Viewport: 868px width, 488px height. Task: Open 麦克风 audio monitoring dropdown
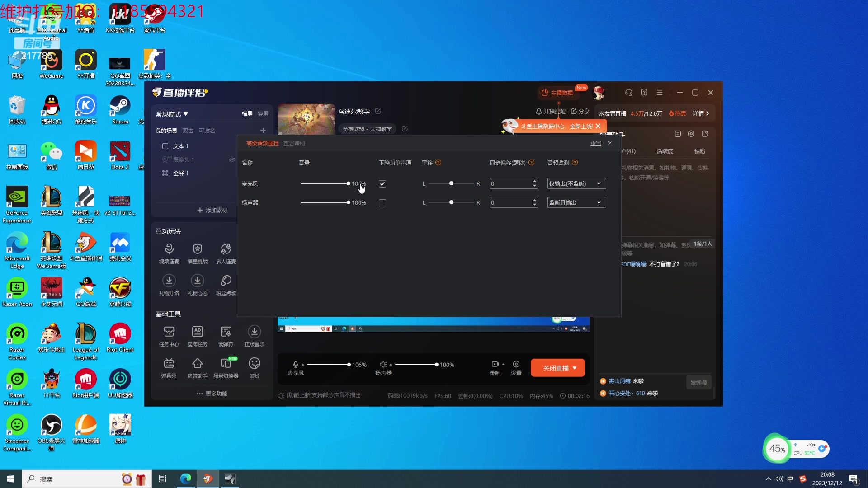click(x=576, y=184)
